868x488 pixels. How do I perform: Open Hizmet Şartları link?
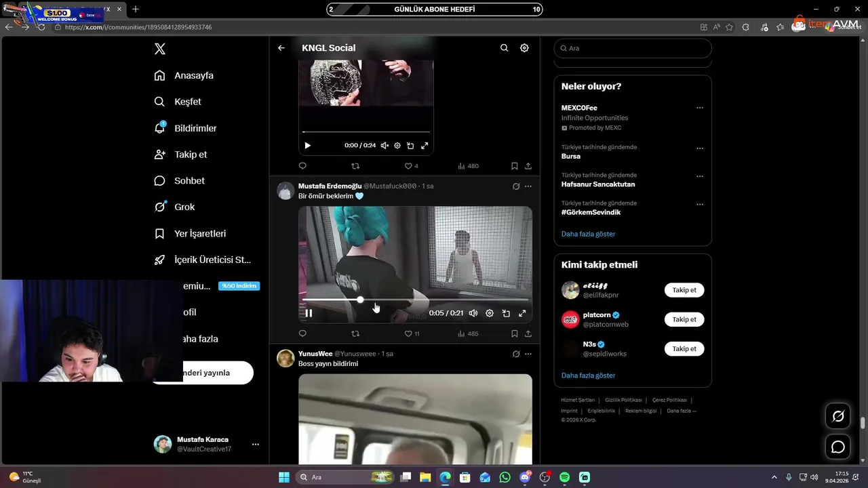coord(578,400)
